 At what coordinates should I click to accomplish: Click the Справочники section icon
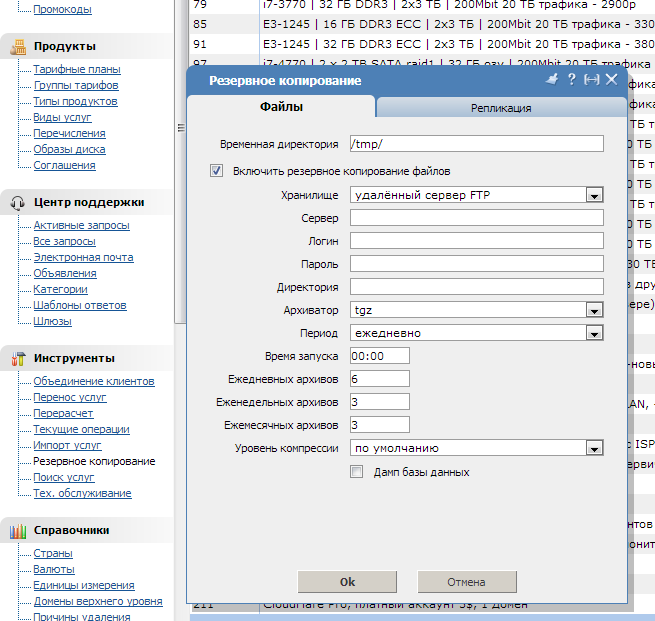(x=17, y=530)
